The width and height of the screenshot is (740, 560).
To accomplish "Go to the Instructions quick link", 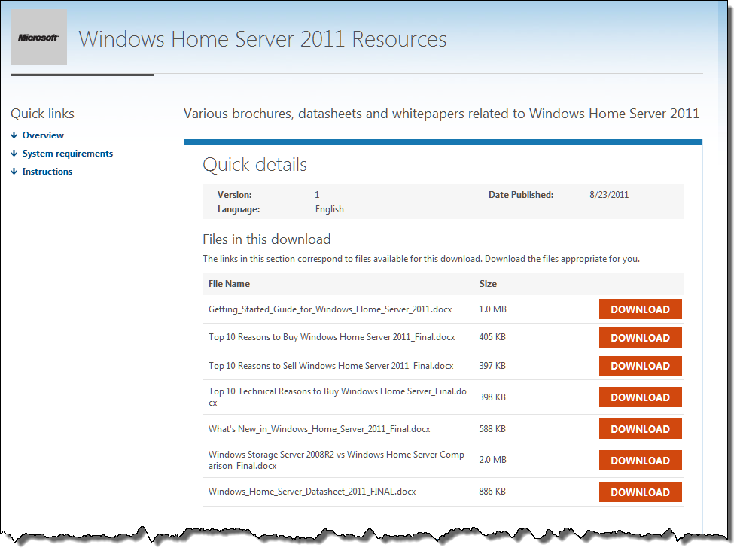I will (47, 172).
